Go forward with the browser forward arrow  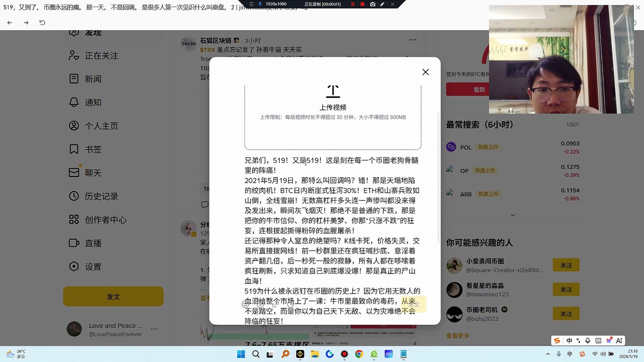(26, 23)
